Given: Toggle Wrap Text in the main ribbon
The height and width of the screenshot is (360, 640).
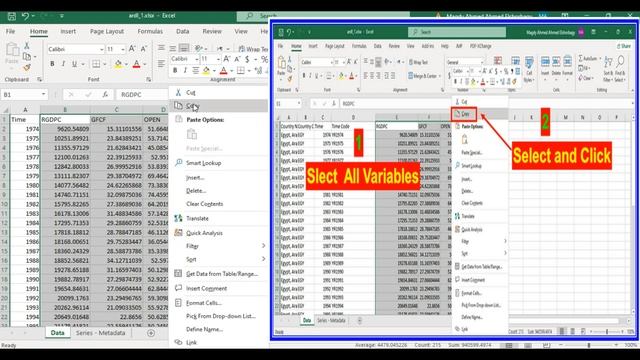Looking at the screenshot, I should click(x=253, y=49).
